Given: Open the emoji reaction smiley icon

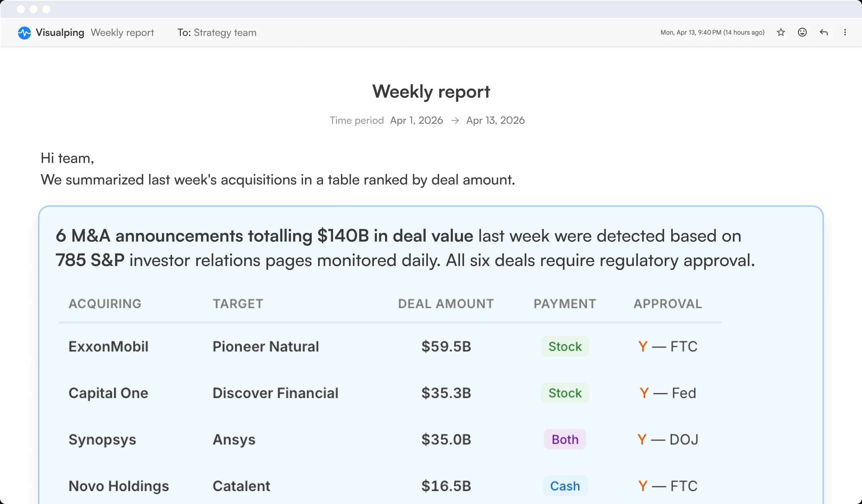Looking at the screenshot, I should pyautogui.click(x=802, y=32).
